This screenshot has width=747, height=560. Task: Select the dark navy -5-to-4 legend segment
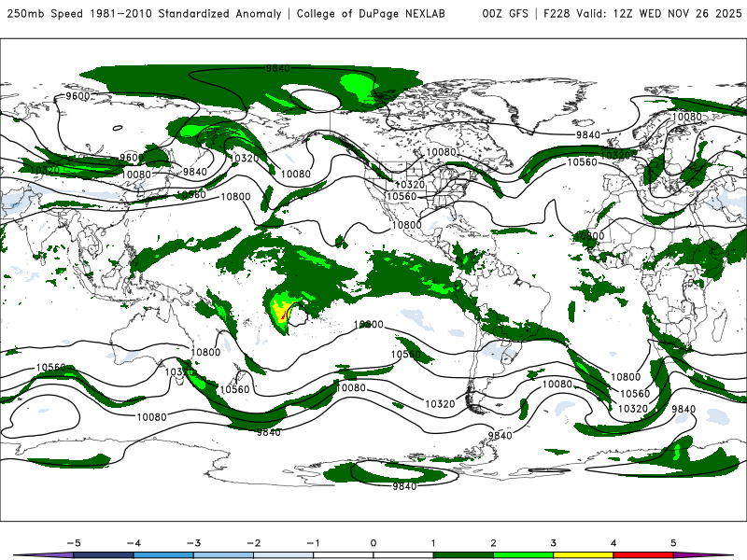point(104,555)
